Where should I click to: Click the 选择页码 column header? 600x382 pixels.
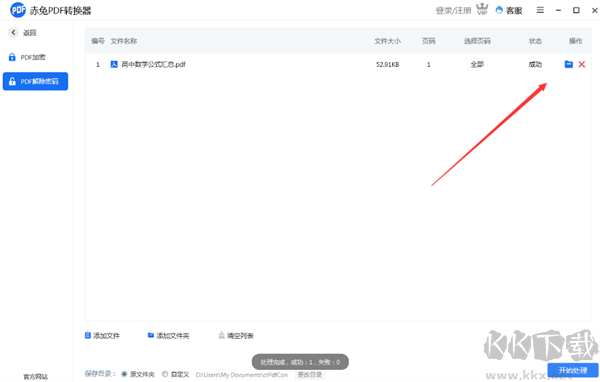point(477,41)
